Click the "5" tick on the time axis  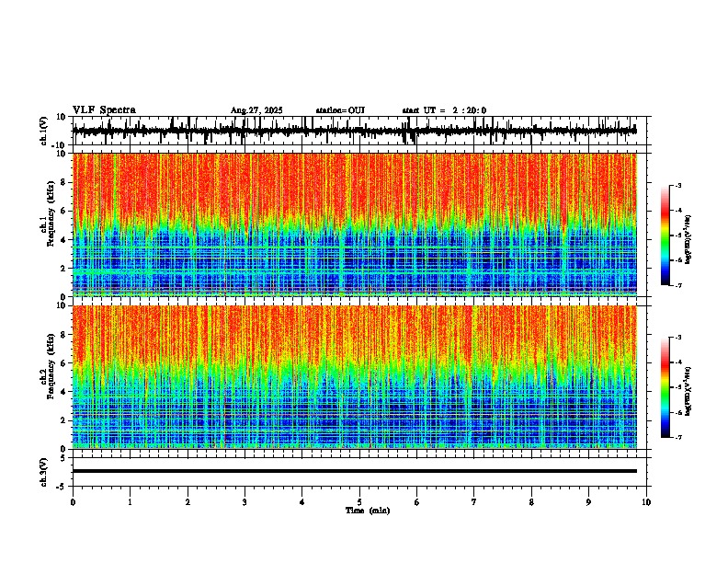pos(359,502)
